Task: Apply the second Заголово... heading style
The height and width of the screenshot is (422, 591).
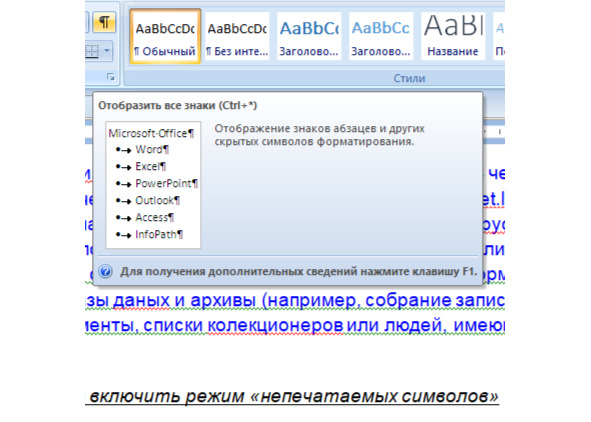Action: point(381,37)
